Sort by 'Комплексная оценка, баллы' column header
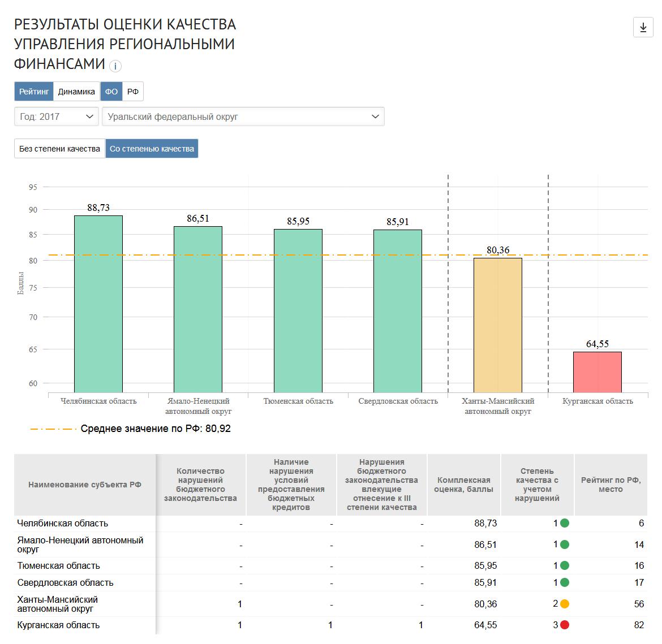This screenshot has height=644, width=662. [463, 485]
